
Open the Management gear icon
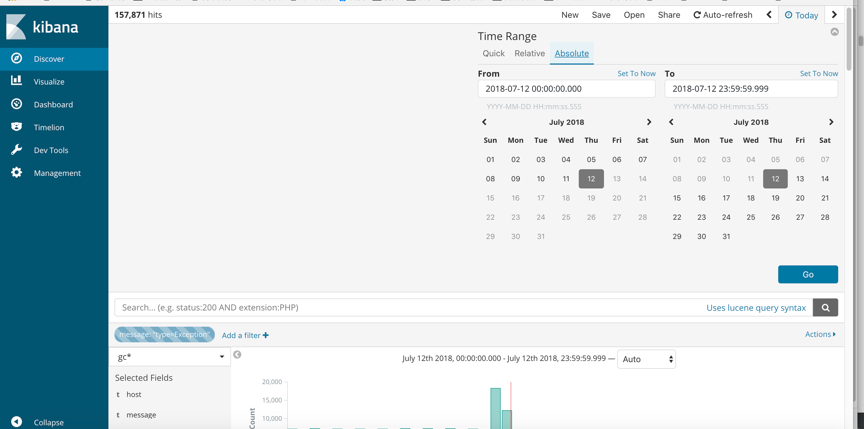pyautogui.click(x=17, y=172)
